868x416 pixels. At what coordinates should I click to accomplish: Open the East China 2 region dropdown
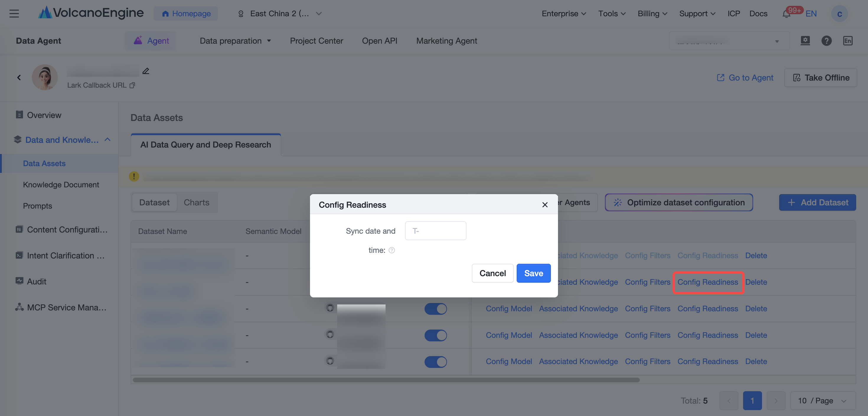pyautogui.click(x=280, y=14)
